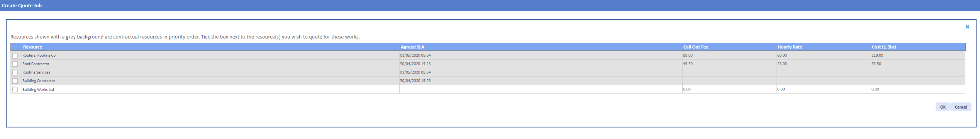Screen dimensions: 980x139
Task: Tick the checkbox for Building Contractor
Action: [x=15, y=81]
